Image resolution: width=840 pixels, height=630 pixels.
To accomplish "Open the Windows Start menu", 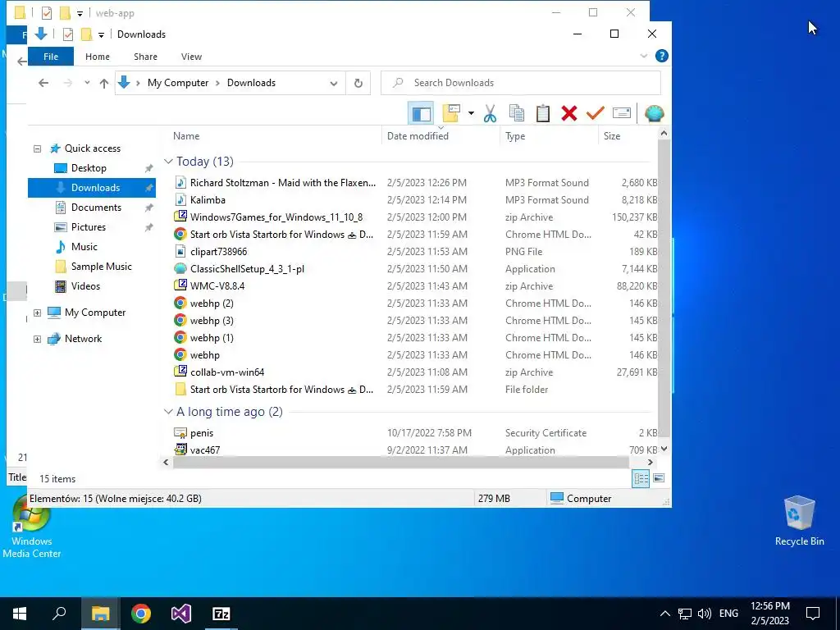I will pyautogui.click(x=20, y=614).
